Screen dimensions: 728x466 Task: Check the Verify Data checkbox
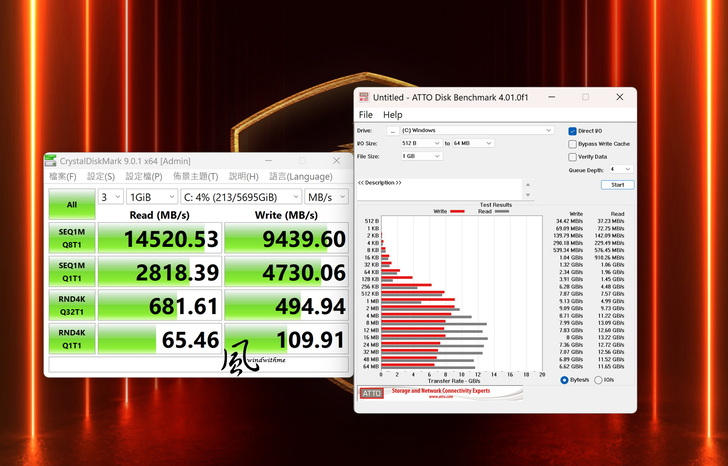coord(573,157)
